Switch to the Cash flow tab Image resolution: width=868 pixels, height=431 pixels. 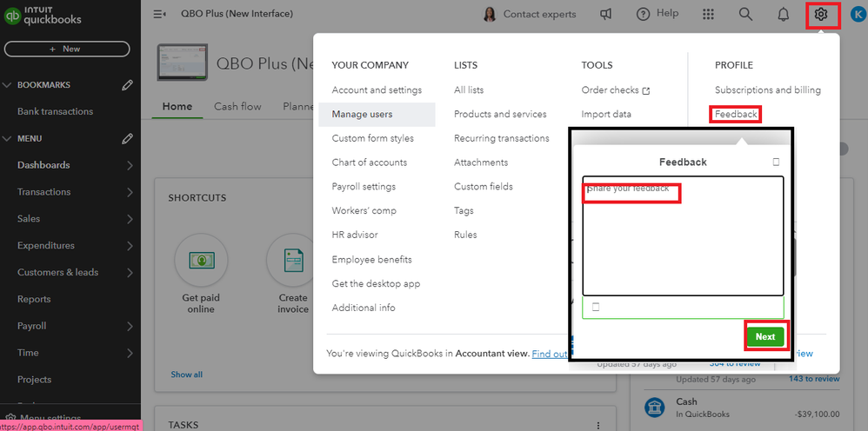237,106
